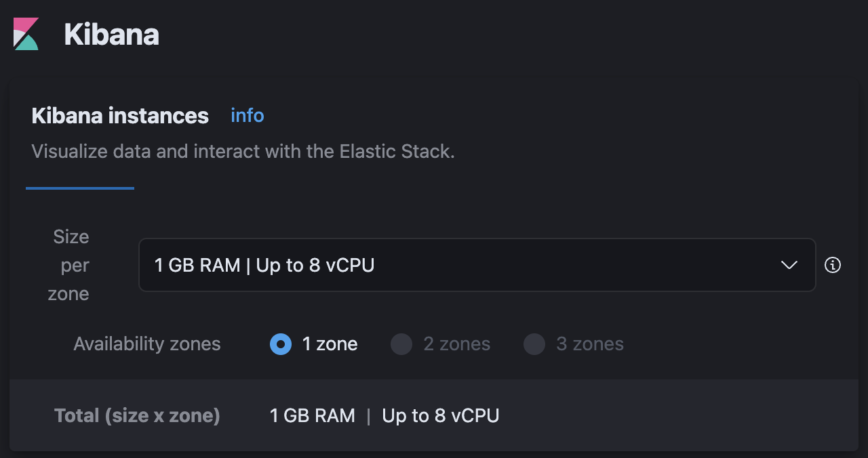This screenshot has height=458, width=868.
Task: Click the Kibana logo icon
Action: coord(26,34)
